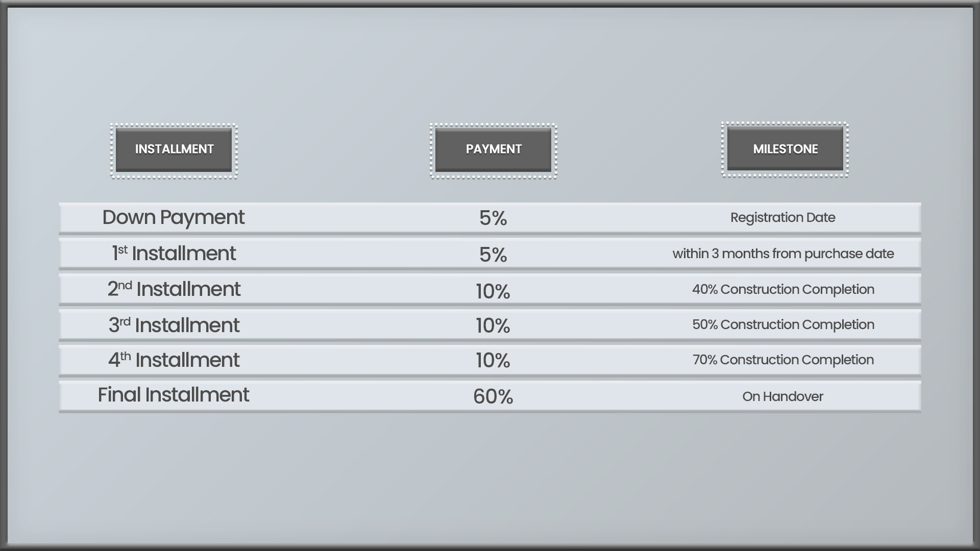Select the 1st Installment label
The image size is (980, 551).
pos(174,253)
